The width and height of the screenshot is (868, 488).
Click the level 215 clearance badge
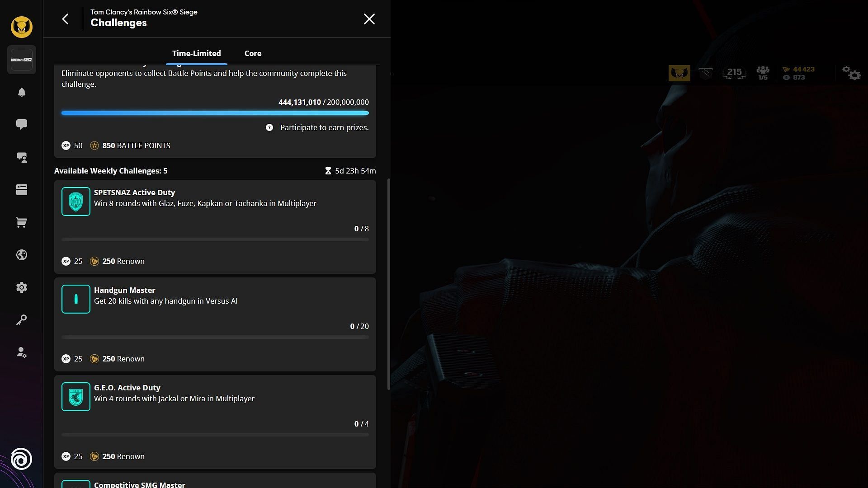point(734,73)
